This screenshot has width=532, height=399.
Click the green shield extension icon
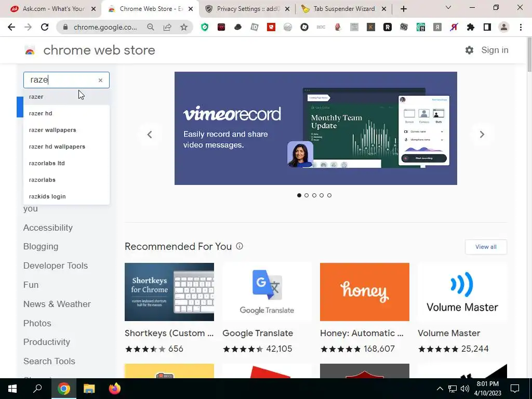(205, 27)
